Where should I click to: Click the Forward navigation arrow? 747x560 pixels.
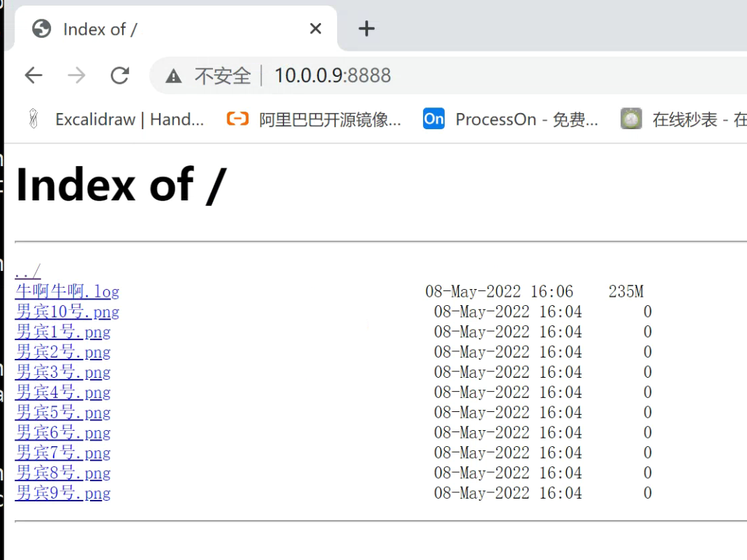click(76, 75)
